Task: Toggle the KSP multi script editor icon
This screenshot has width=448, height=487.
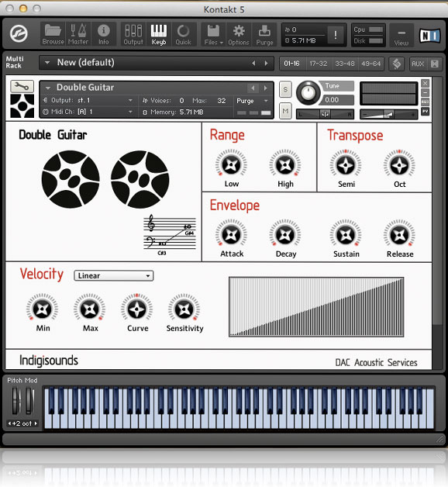Action: point(397,64)
